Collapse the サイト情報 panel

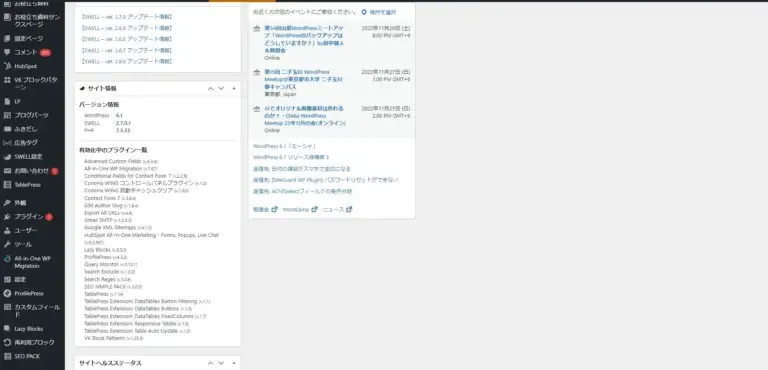(x=234, y=88)
